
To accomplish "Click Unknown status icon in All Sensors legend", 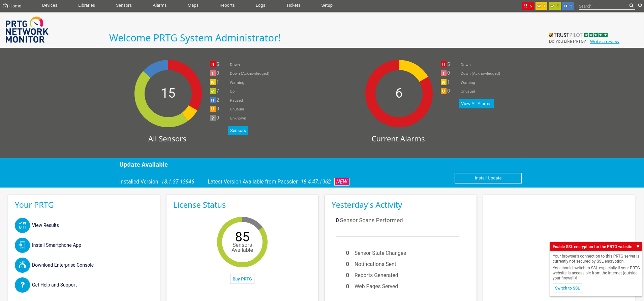I will pyautogui.click(x=213, y=118).
